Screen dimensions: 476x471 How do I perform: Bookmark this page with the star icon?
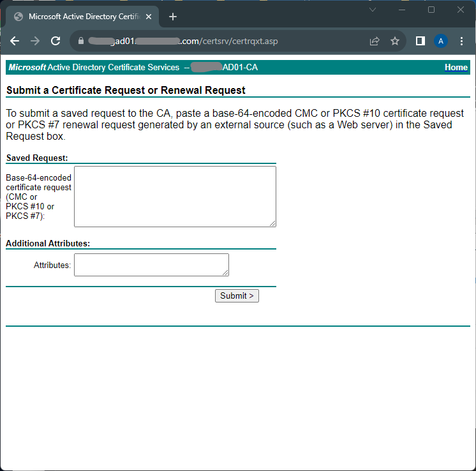coord(394,41)
